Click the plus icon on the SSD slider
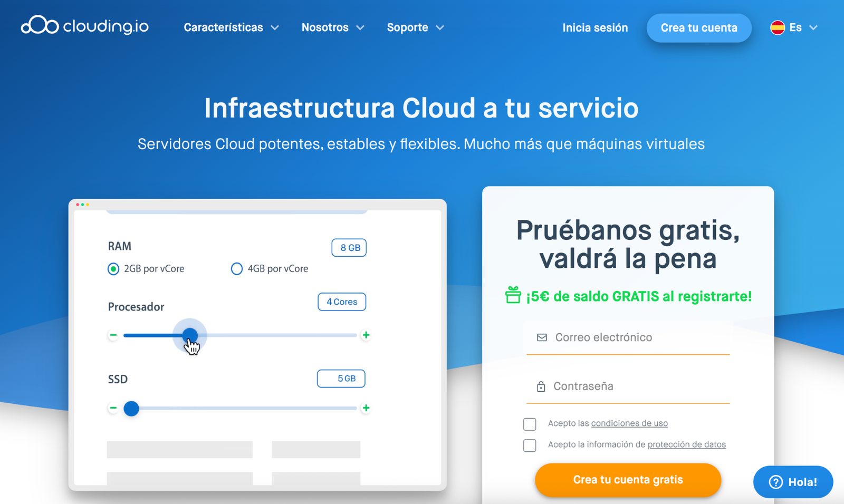 point(366,408)
